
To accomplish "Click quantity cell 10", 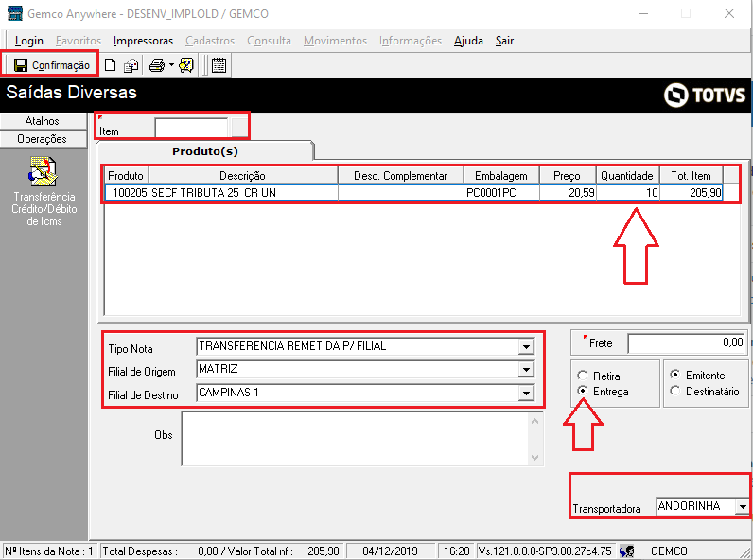I will 628,193.
